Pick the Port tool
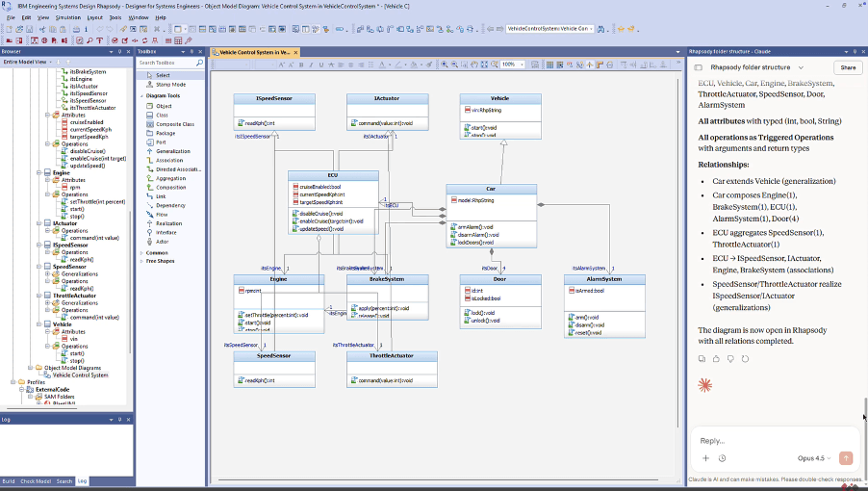This screenshot has width=868, height=491. (161, 142)
